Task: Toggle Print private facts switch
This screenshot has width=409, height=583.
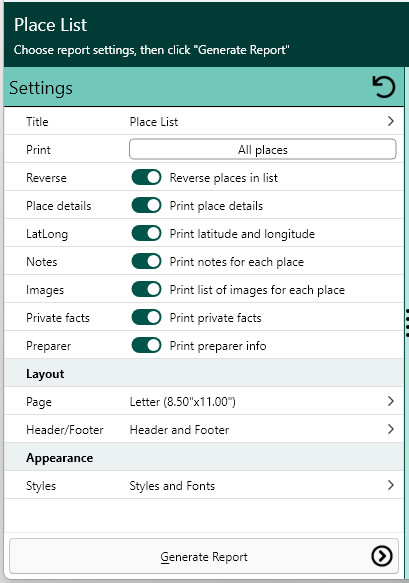Action: tap(146, 318)
